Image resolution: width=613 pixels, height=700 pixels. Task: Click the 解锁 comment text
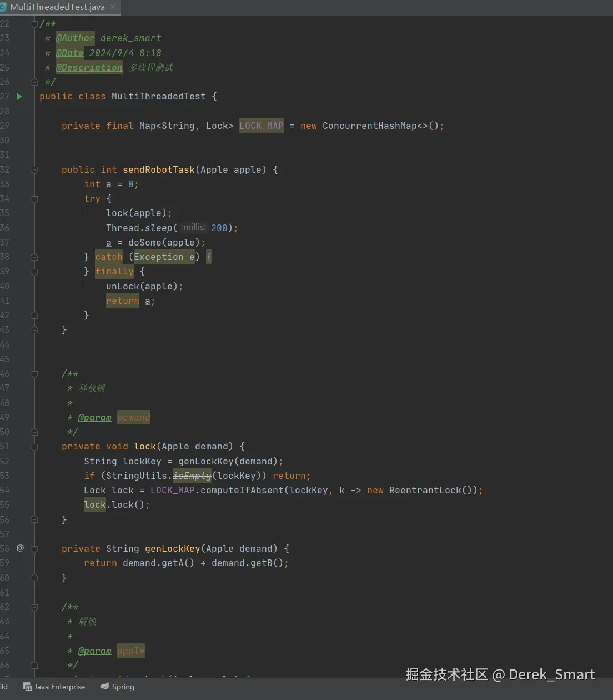88,621
